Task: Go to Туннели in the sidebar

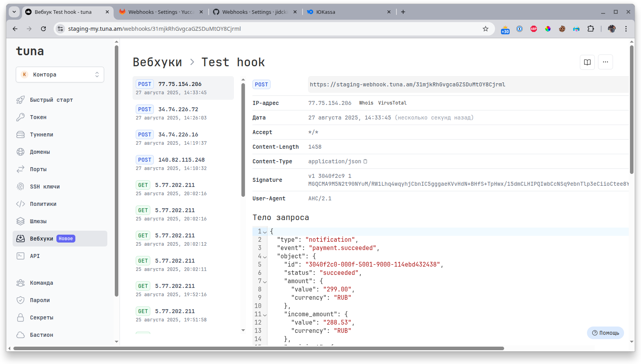Action: pyautogui.click(x=60, y=134)
